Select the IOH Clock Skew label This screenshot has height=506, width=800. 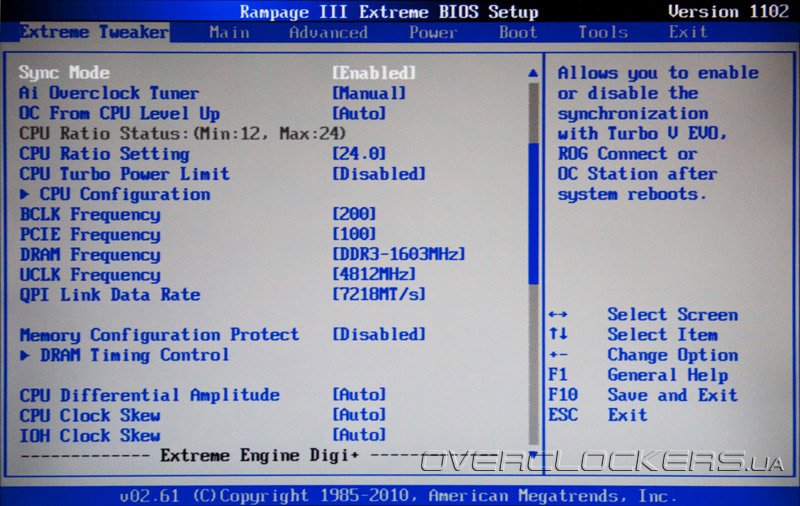tap(90, 436)
